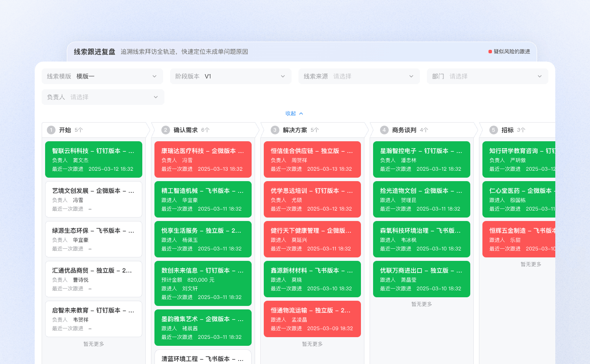
Task: Open 康瑞达医疗科技 lead card
Action: (x=203, y=159)
